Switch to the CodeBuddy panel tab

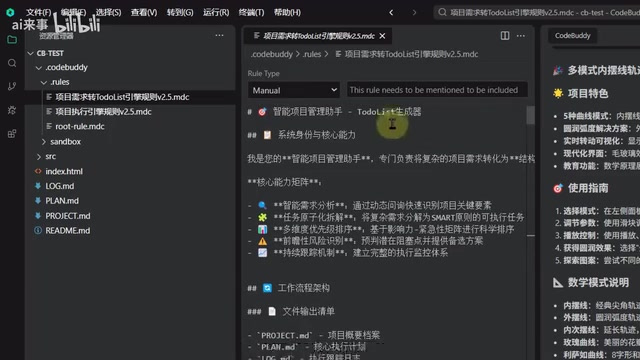(x=572, y=36)
